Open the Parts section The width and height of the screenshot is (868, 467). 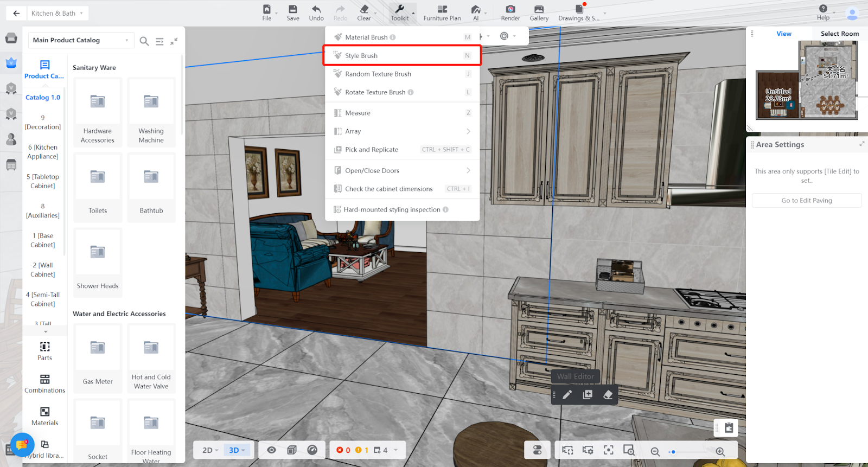[45, 351]
